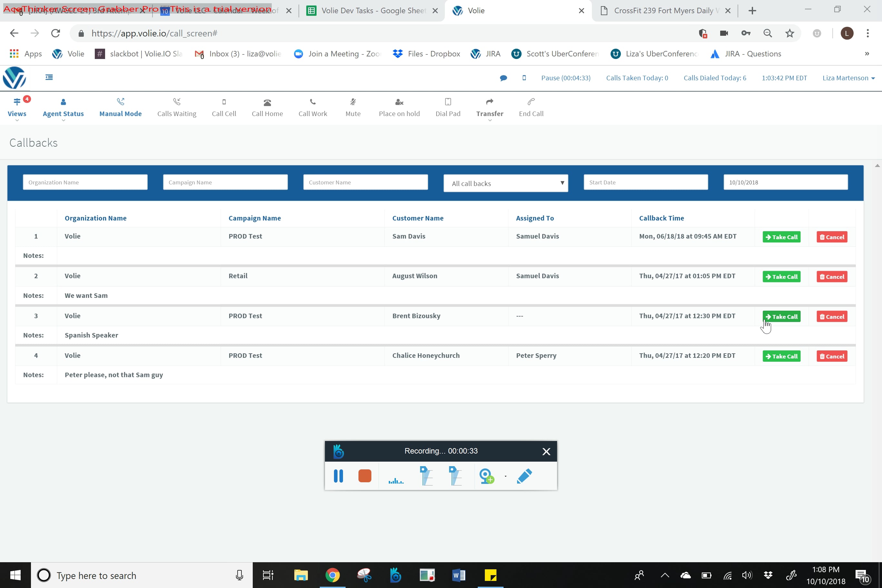The image size is (882, 588).
Task: Open Agent Status menu
Action: (63, 108)
